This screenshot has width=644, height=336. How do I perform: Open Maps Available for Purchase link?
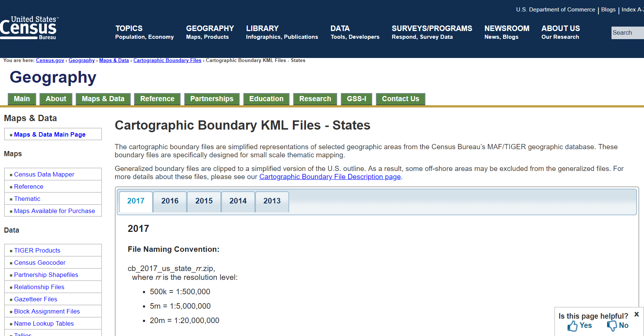click(x=55, y=211)
